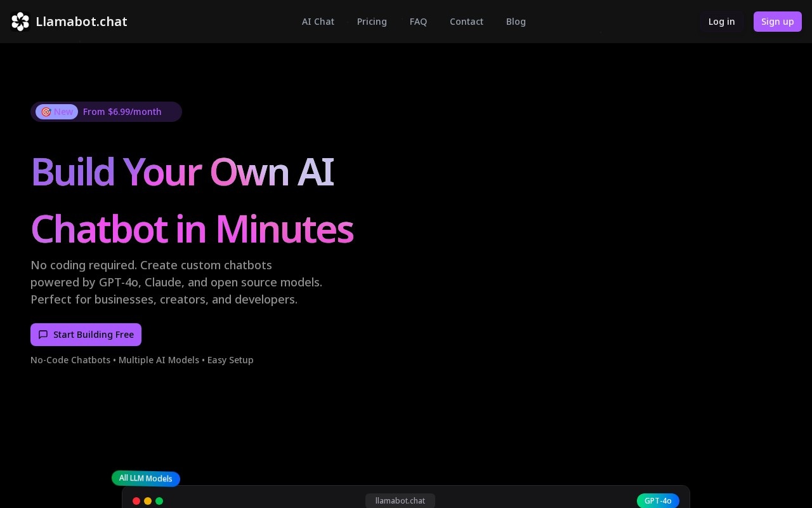Click the 'From $6.99/month' promo text

pyautogui.click(x=122, y=112)
